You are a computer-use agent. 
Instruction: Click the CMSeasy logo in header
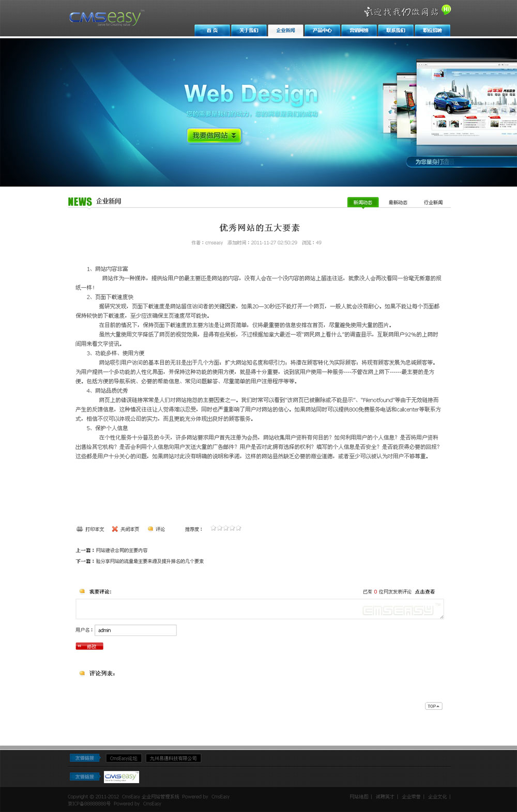[105, 18]
